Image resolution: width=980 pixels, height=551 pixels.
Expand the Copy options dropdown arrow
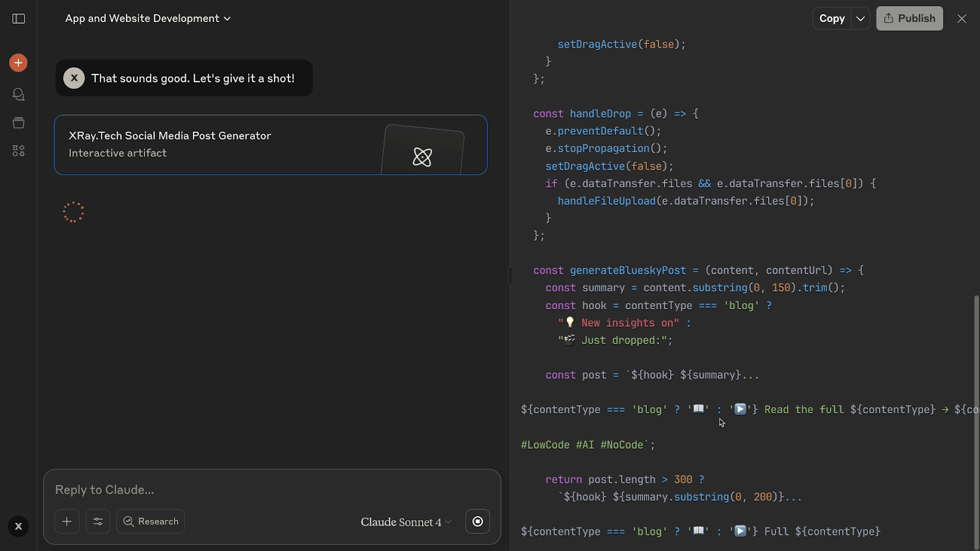coord(861,18)
